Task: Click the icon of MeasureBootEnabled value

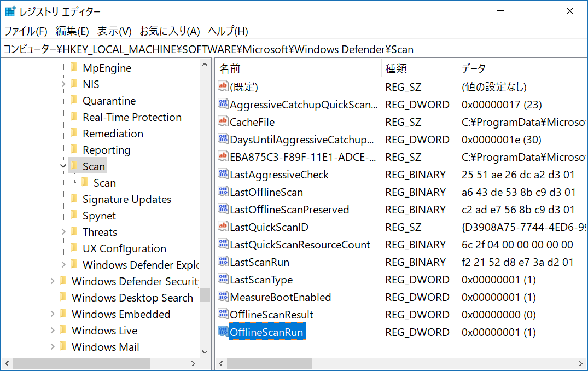Action: coord(223,297)
